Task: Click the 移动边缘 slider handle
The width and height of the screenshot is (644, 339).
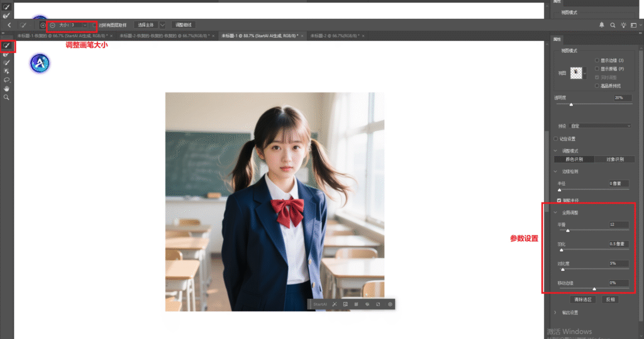Action: coord(594,289)
